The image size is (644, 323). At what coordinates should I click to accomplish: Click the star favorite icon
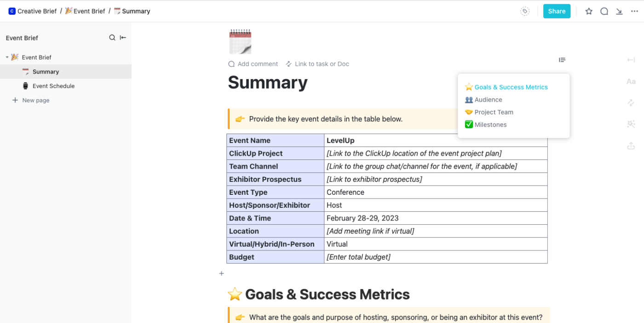coord(589,11)
